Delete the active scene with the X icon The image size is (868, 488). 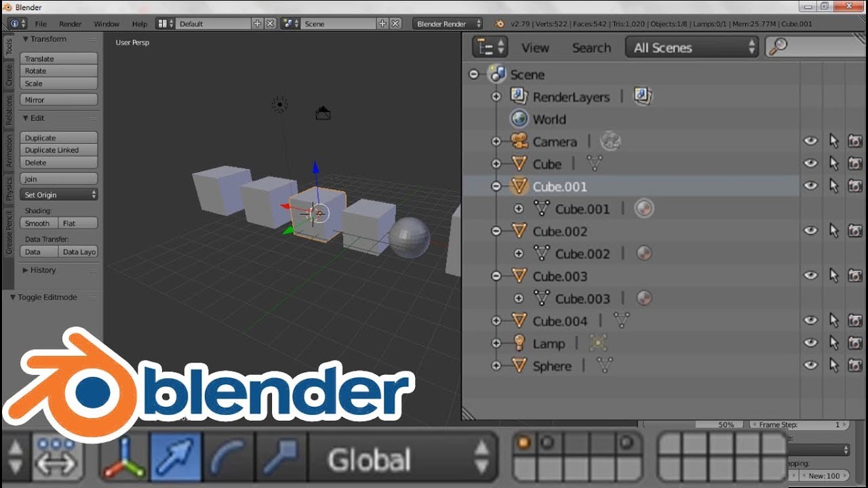click(x=395, y=24)
